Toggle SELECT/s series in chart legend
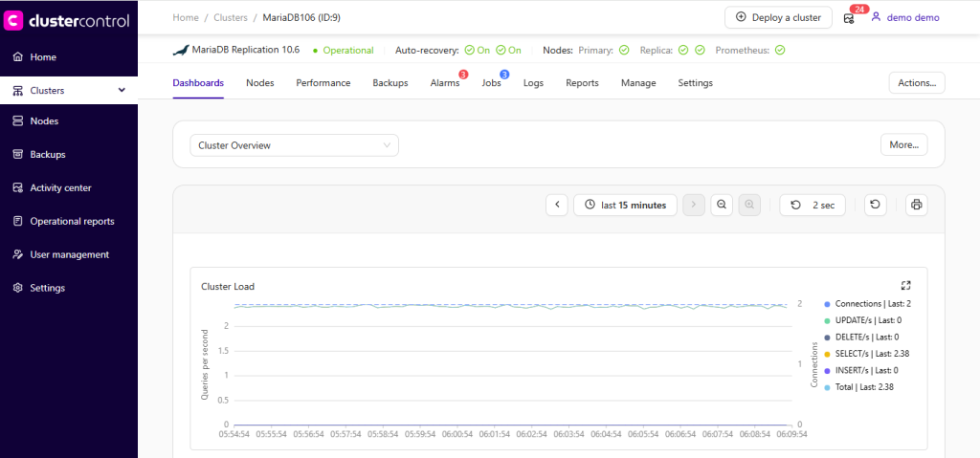The image size is (980, 458). pos(862,354)
